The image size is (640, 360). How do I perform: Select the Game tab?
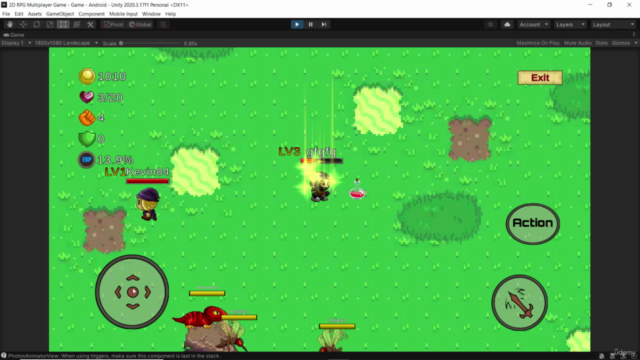point(14,35)
